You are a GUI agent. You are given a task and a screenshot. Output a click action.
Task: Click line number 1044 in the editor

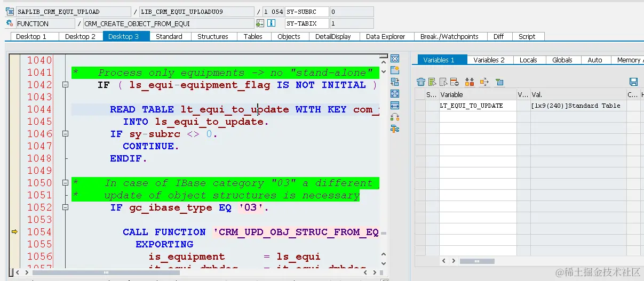40,109
